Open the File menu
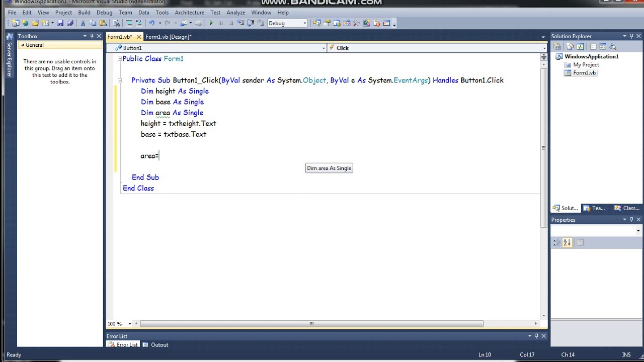644x362 pixels. coord(12,13)
